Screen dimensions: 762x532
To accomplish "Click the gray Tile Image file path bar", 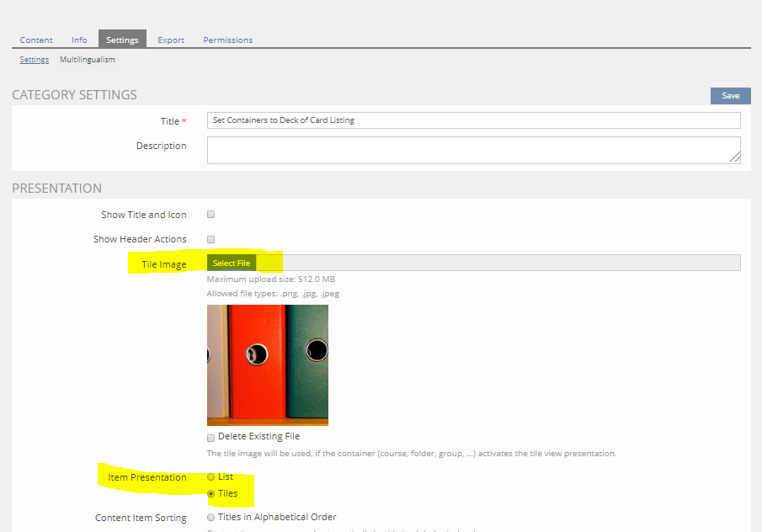I will tap(497, 263).
